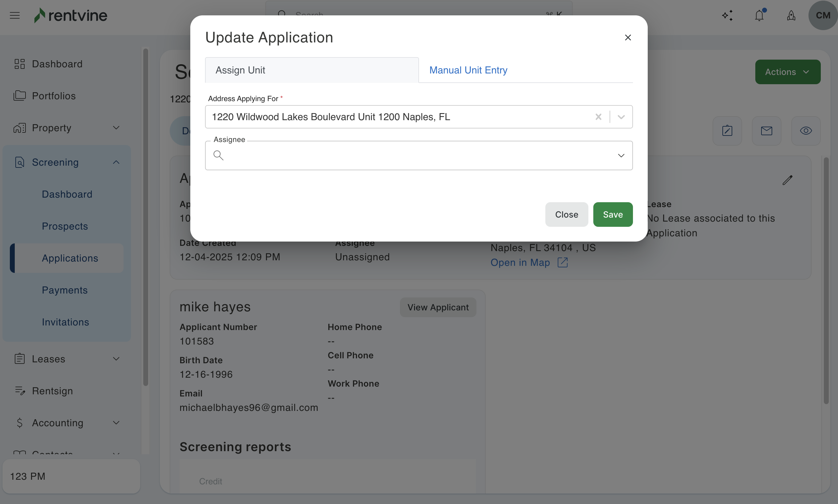The height and width of the screenshot is (504, 838).
Task: Open the CM user avatar
Action: tap(823, 15)
